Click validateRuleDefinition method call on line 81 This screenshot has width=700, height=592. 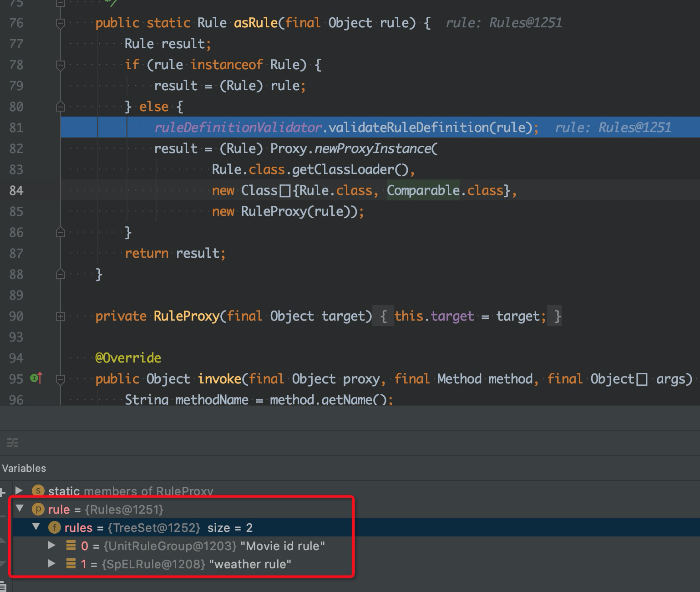click(408, 128)
